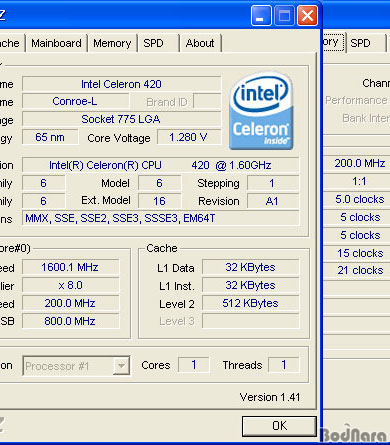The image size is (390, 445).
Task: Click the x 8.0 multiplier value
Action: click(70, 285)
